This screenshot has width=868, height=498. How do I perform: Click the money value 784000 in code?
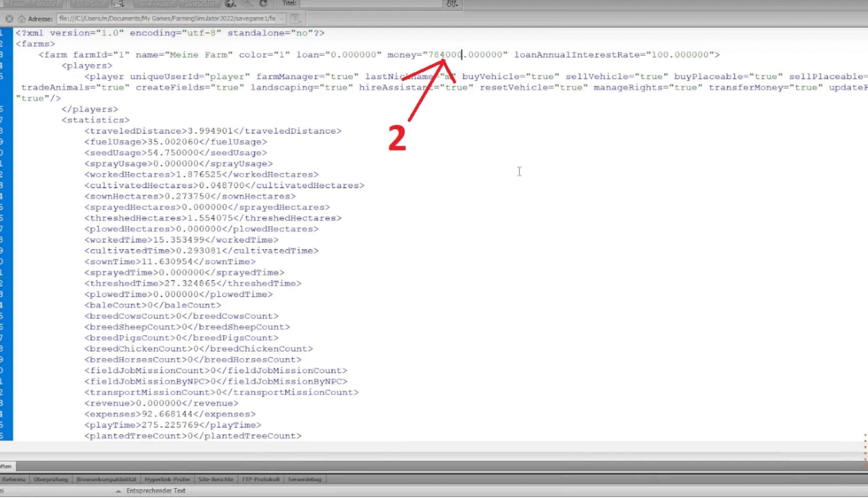click(x=445, y=55)
